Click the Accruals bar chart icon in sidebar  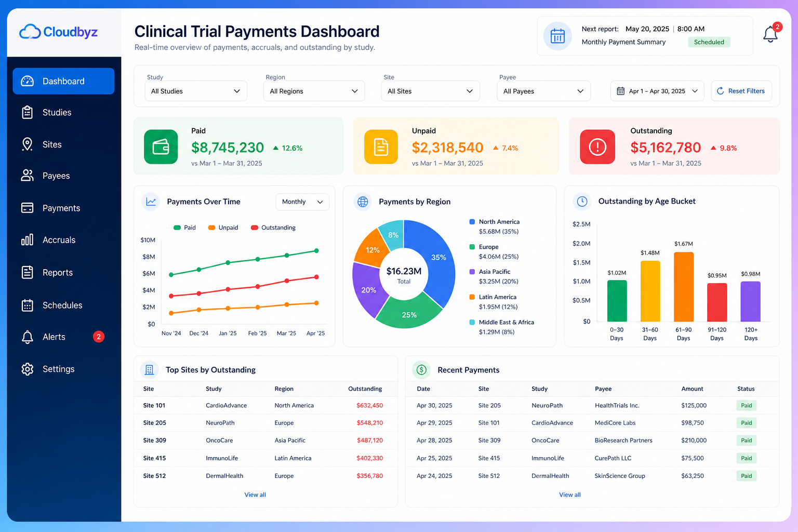tap(28, 240)
